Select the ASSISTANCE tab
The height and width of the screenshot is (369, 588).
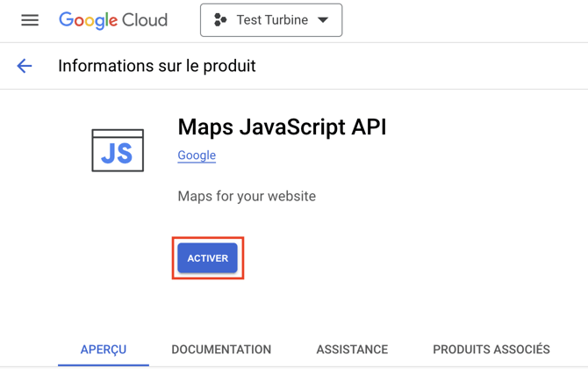[352, 349]
